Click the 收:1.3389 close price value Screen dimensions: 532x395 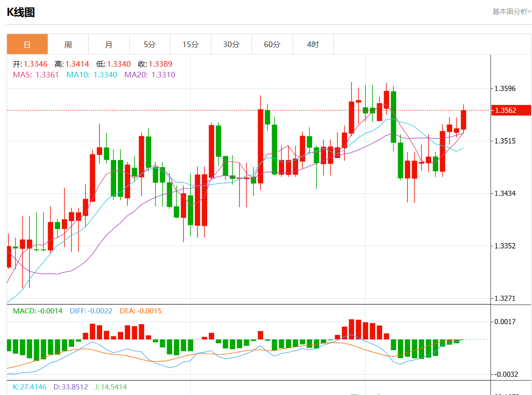pyautogui.click(x=155, y=64)
